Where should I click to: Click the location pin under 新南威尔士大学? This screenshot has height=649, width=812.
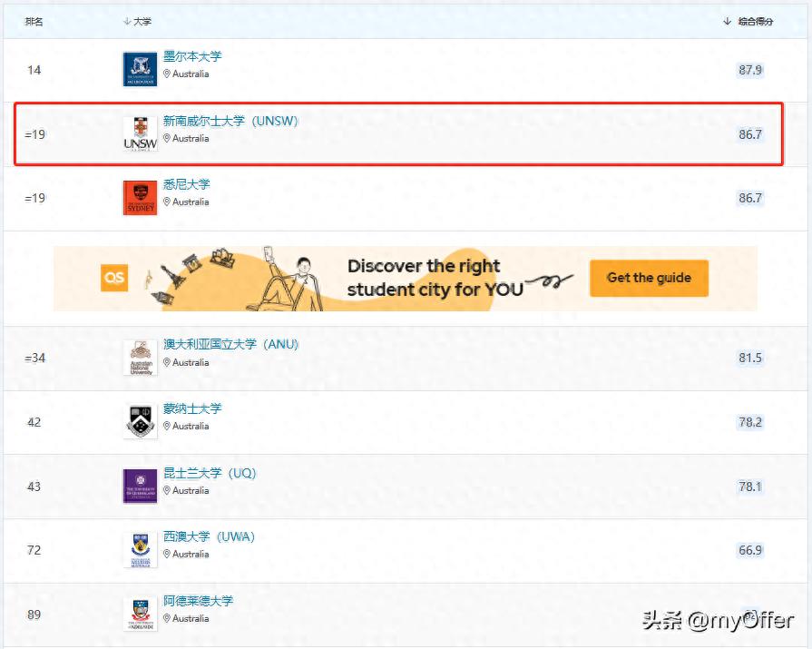click(x=167, y=138)
